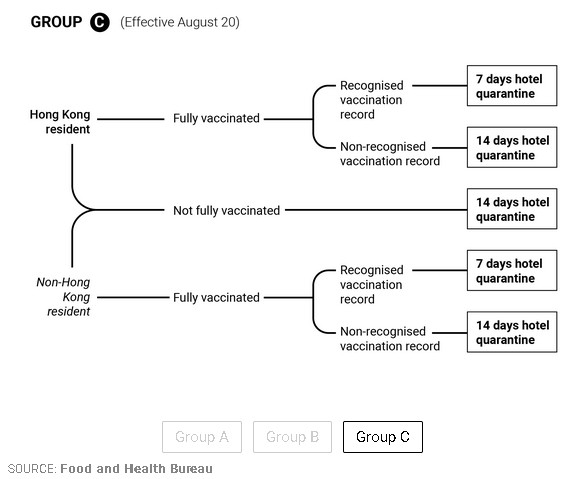This screenshot has height=479, width=580.
Task: Switch to the Group A tab
Action: point(202,437)
